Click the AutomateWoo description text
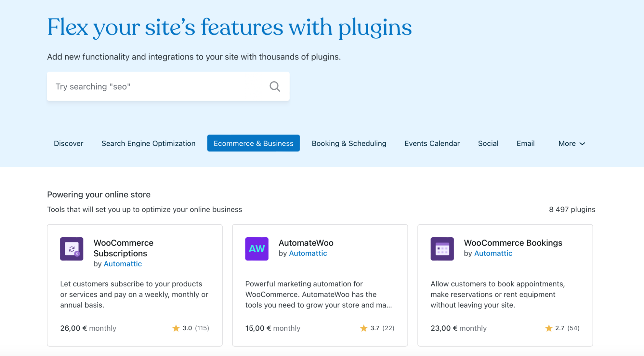Viewport: 644px width, 356px height. [x=319, y=294]
